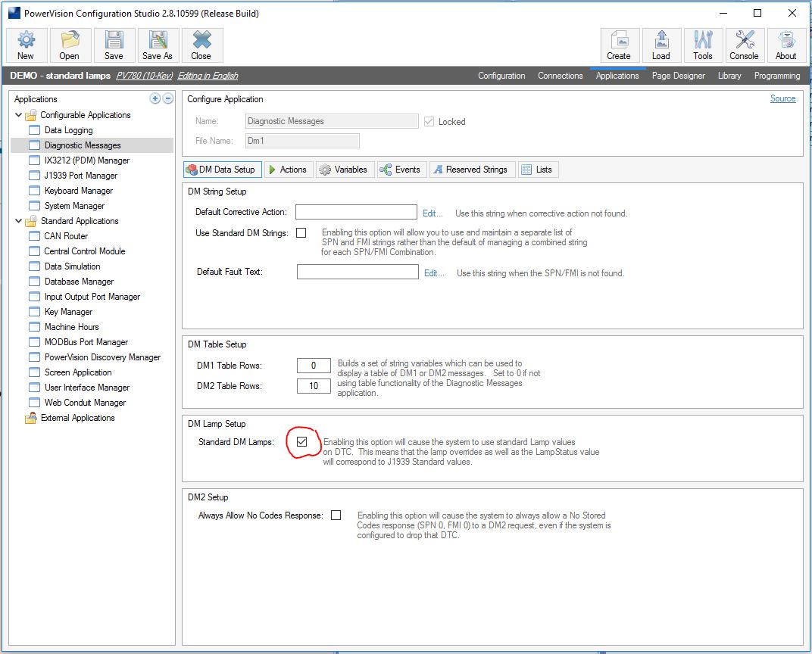Click Edit link for Default Fault Text
Image resolution: width=812 pixels, height=654 pixels.
(434, 273)
